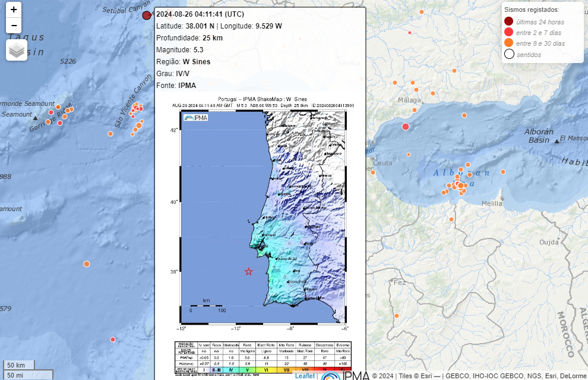This screenshot has width=588, height=380.
Task: Select the lone orange marker southwest of Gorringe Ridge
Action: coord(87,264)
